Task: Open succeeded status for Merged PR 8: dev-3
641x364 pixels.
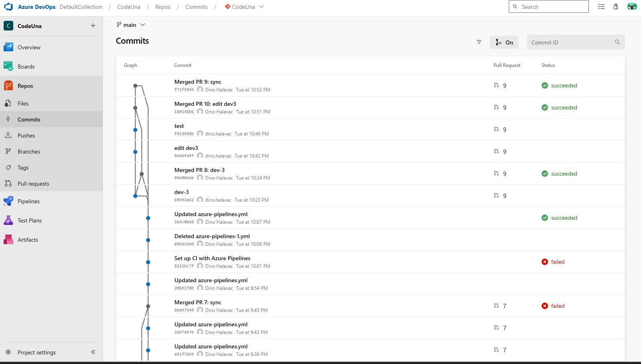Action: pos(559,174)
